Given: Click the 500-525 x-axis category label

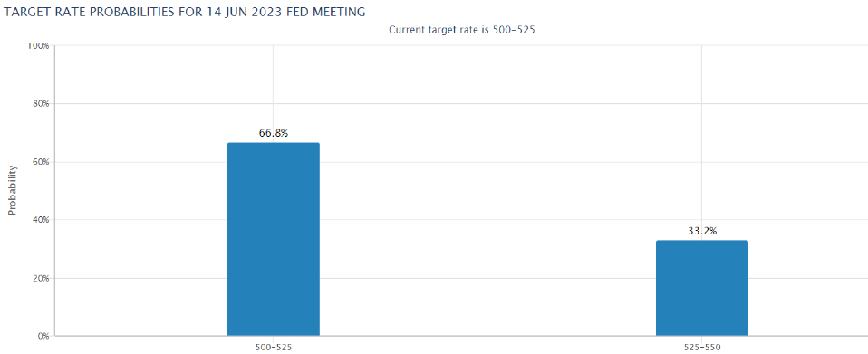Looking at the screenshot, I should point(274,347).
